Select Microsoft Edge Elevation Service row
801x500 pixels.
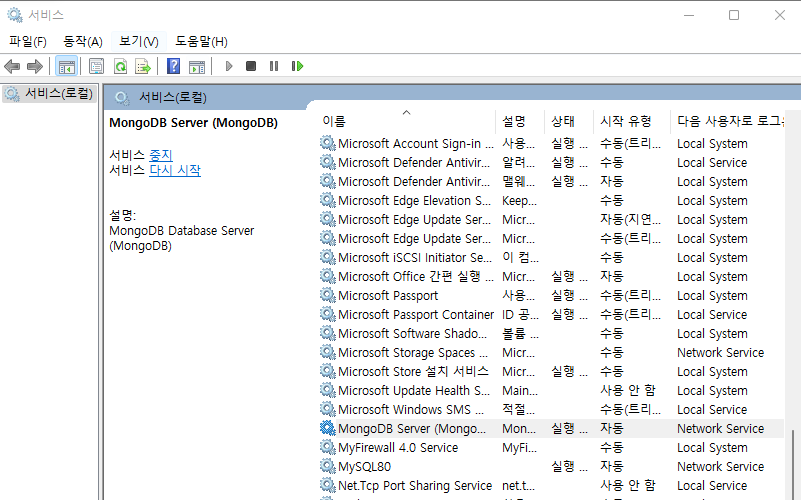pos(551,201)
